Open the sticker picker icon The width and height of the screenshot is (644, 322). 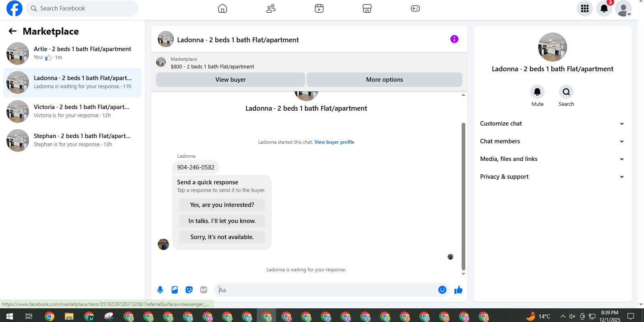click(189, 290)
